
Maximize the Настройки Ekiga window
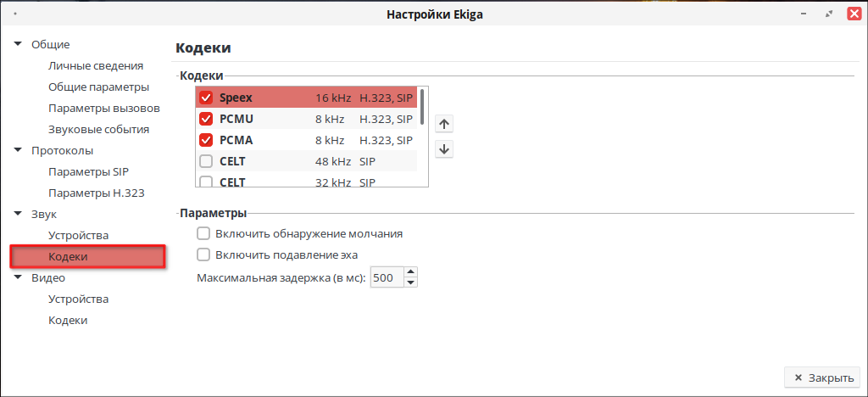click(x=829, y=14)
